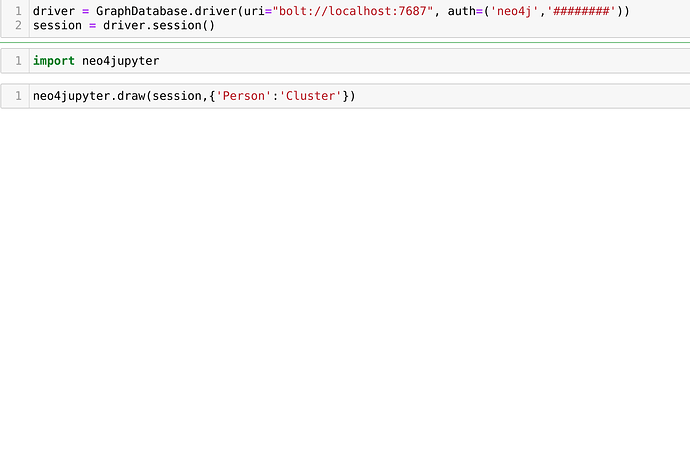690x460 pixels.
Task: Click the session argument inside draw call
Action: [177, 96]
